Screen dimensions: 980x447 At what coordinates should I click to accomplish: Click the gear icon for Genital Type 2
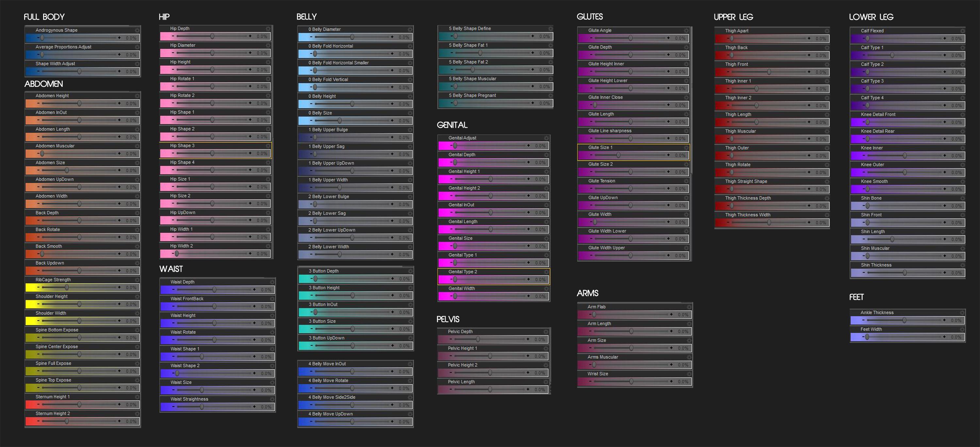pos(547,272)
